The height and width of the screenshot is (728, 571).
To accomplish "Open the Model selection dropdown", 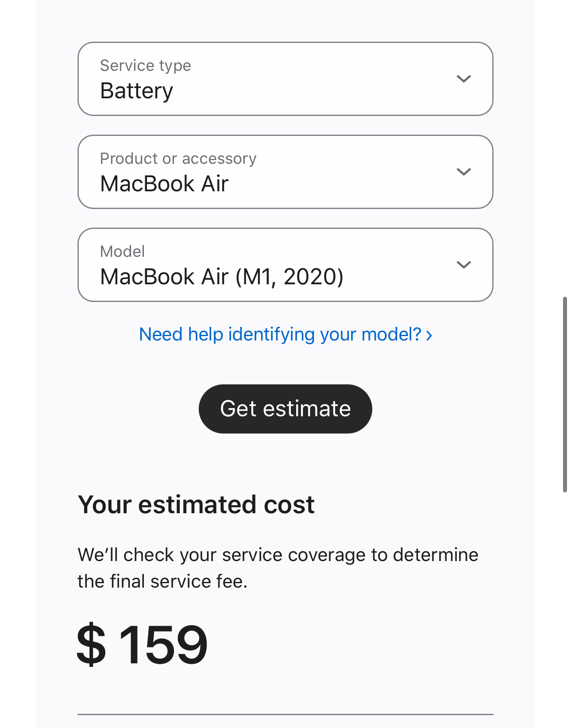I will tap(285, 265).
